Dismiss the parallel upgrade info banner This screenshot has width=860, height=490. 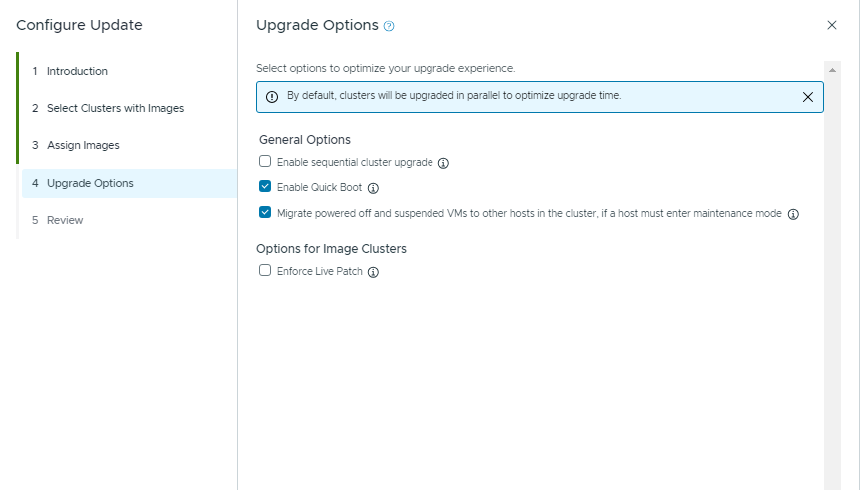click(807, 97)
